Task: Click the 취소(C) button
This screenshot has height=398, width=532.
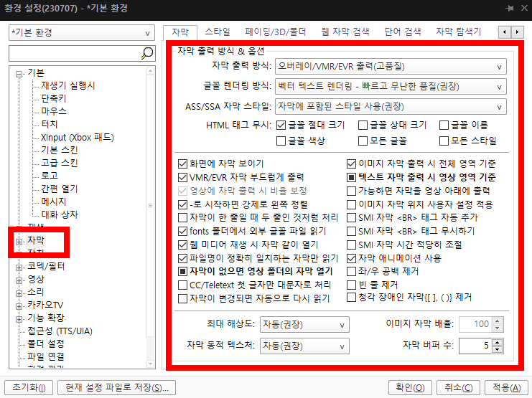Action: 458,387
